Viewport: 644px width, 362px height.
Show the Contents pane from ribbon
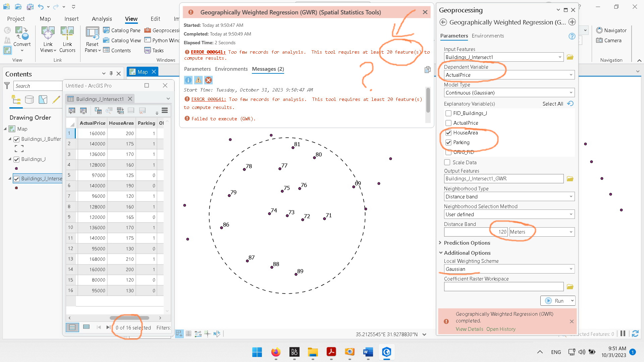[x=117, y=50]
